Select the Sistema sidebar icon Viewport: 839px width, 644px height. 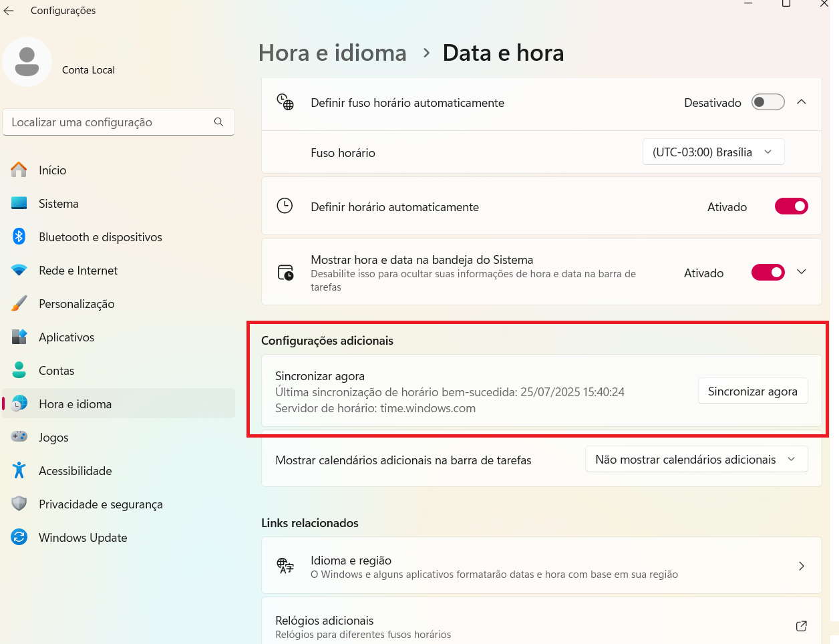(19, 203)
